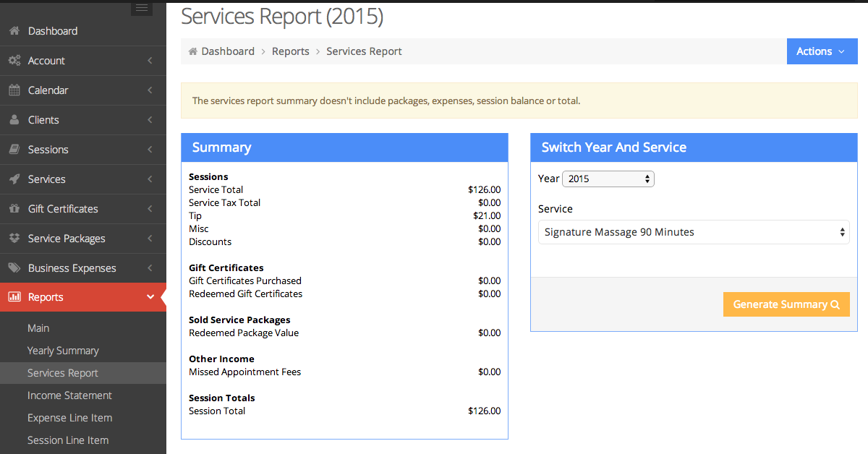The width and height of the screenshot is (868, 454).
Task: Click the hamburger menu toggle icon
Action: pos(142,8)
